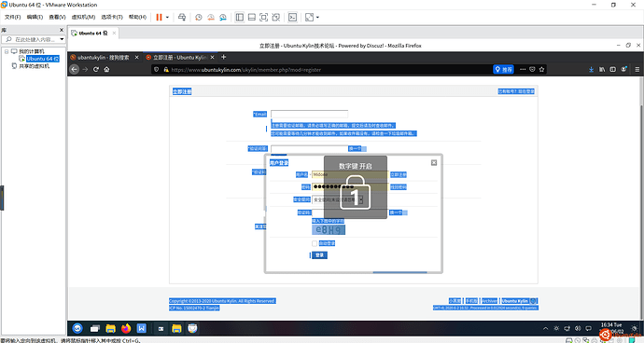The image size is (644, 343).
Task: Click the library search input box
Action: tap(35, 39)
